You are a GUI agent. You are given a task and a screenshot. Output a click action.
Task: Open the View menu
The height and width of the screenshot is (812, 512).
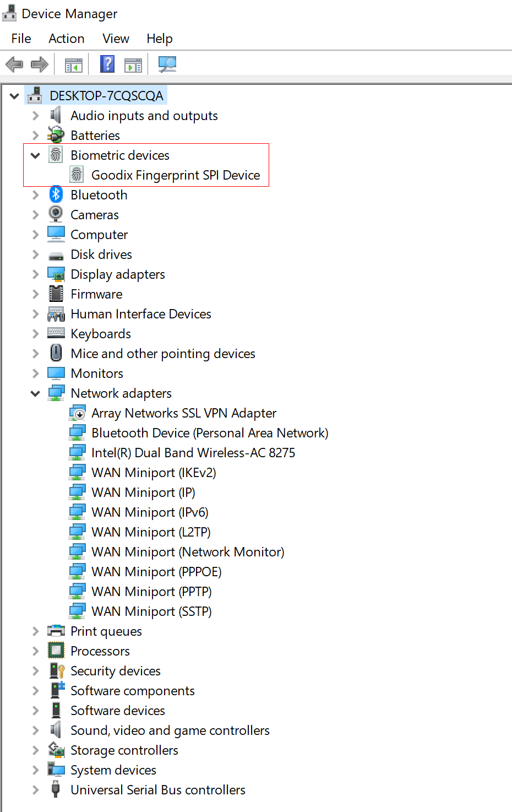click(x=116, y=39)
